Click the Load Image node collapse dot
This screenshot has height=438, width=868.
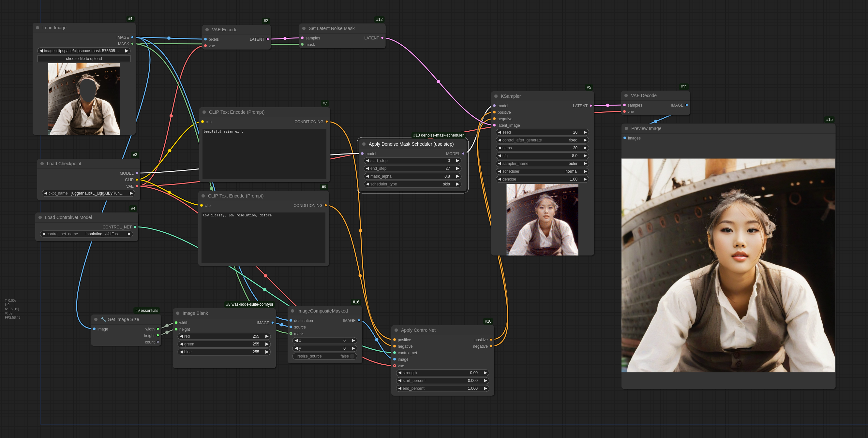pos(37,28)
